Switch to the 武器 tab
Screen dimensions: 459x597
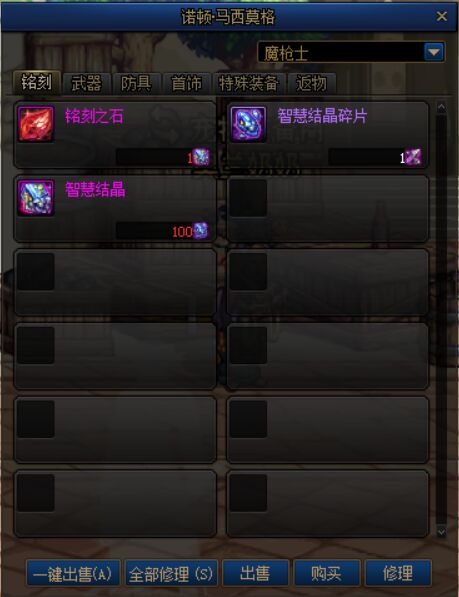point(87,83)
